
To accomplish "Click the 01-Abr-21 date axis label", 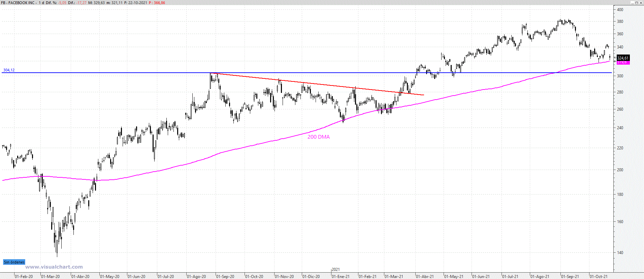I will (425, 277).
